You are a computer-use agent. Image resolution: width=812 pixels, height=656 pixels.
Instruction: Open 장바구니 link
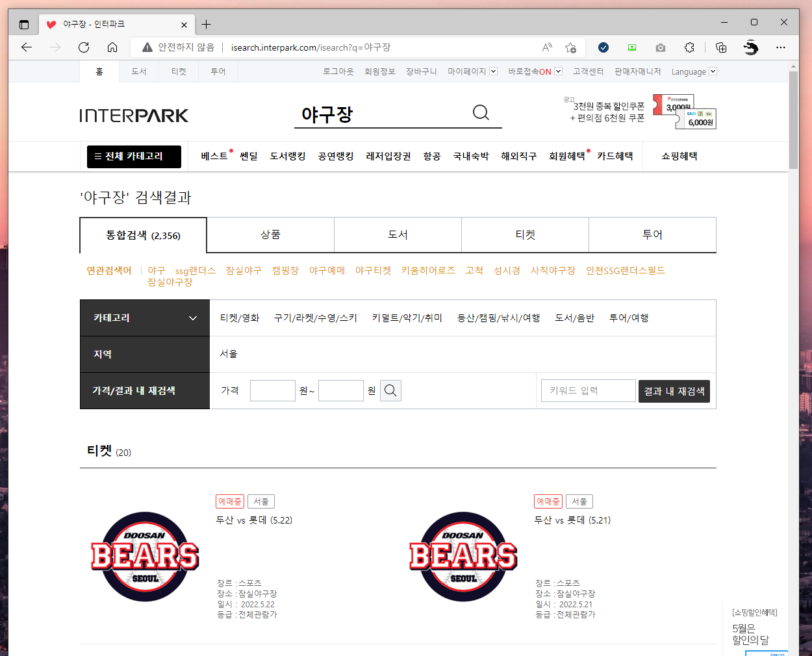[x=422, y=71]
